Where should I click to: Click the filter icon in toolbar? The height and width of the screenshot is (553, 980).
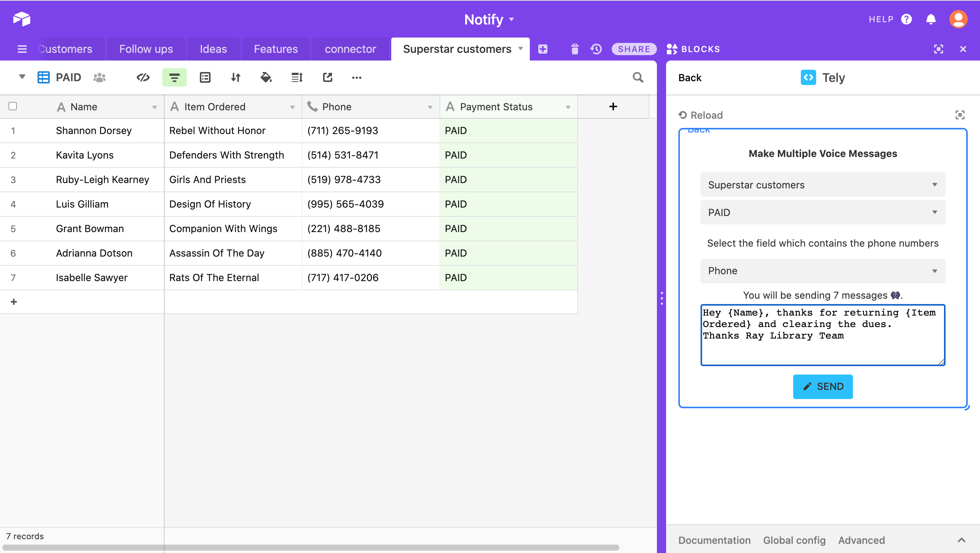(174, 78)
